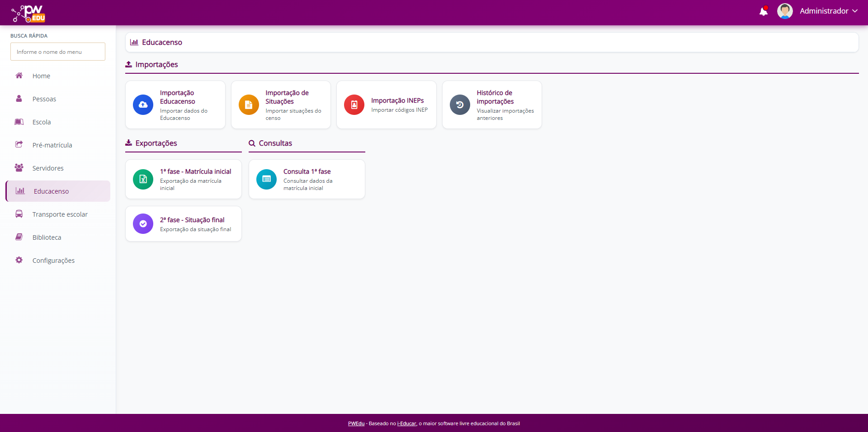Click the administrator avatar picture
The height and width of the screenshot is (432, 868).
click(785, 11)
